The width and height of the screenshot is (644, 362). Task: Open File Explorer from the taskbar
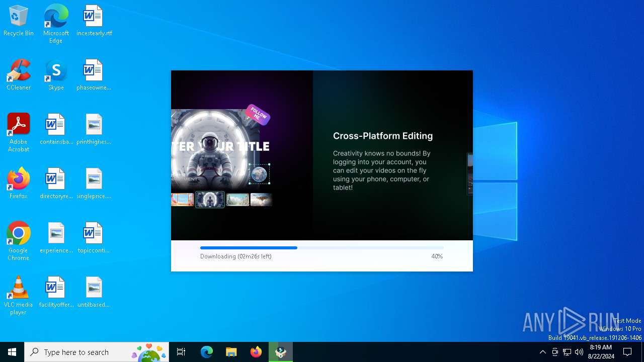[231, 352]
